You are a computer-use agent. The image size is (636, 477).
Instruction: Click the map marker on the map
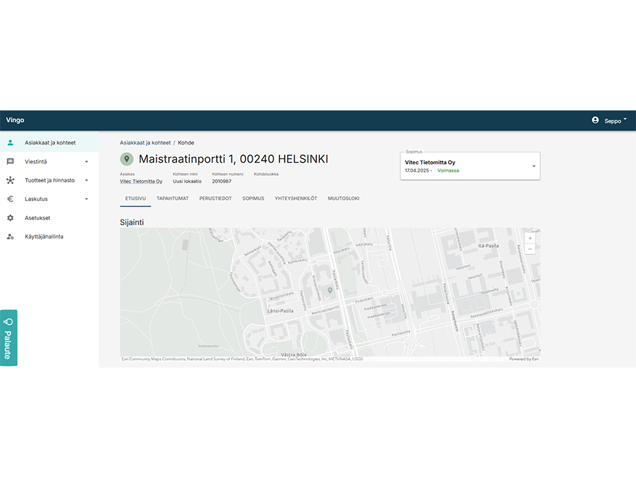(x=330, y=290)
